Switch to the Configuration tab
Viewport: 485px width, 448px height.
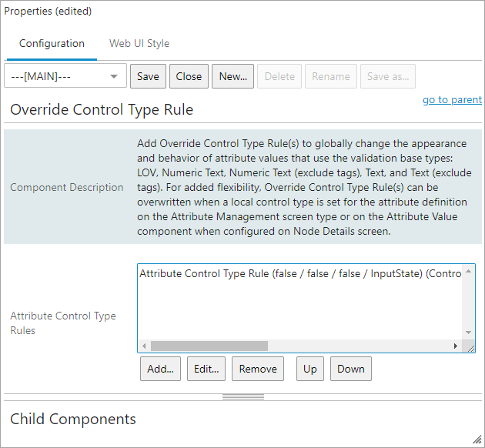pyautogui.click(x=52, y=44)
